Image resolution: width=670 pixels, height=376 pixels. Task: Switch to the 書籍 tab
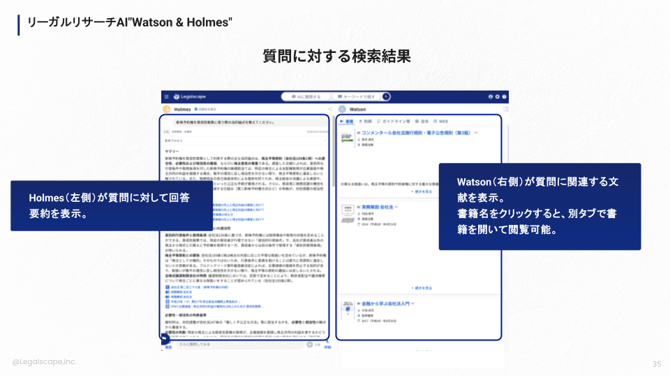coord(347,122)
